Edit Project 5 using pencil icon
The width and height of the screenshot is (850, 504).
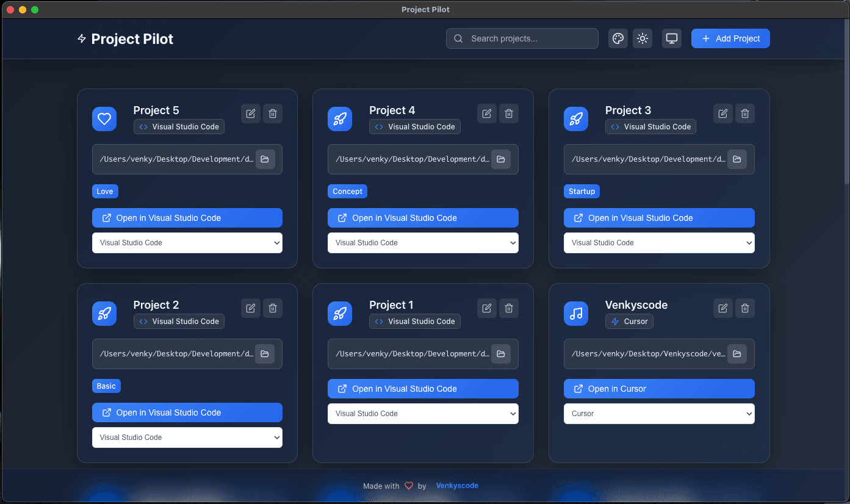[x=250, y=113]
